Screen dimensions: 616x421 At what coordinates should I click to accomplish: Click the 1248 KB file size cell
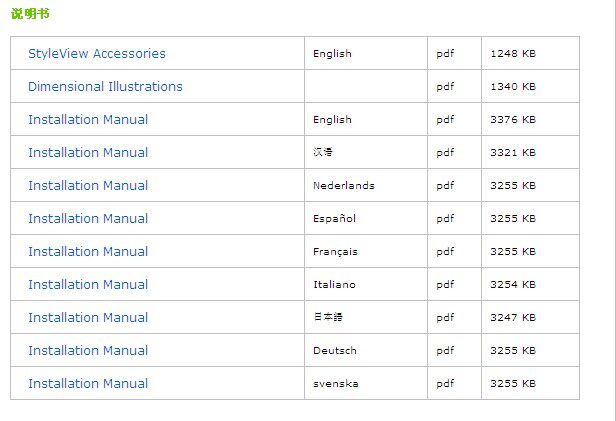click(x=513, y=54)
